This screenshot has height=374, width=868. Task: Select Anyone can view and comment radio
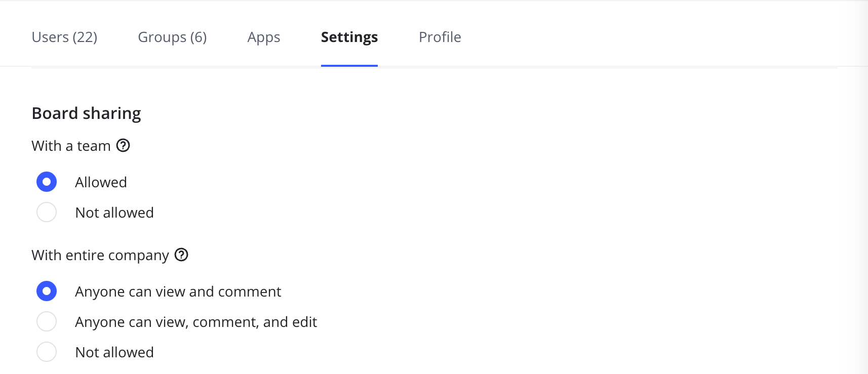click(x=47, y=291)
